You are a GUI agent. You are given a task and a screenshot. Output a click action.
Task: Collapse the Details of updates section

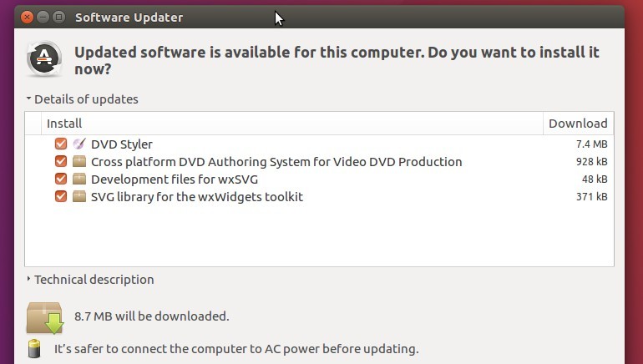(x=82, y=99)
